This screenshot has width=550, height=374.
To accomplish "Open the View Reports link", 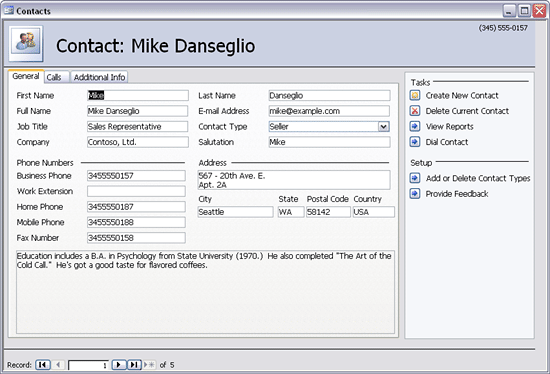I will tap(449, 126).
